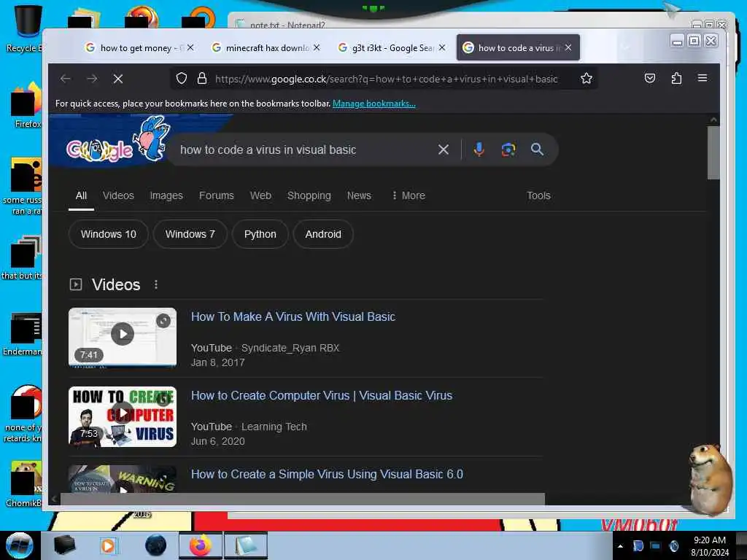Play the WARNING video thumbnail
This screenshot has width=747, height=560.
123,478
